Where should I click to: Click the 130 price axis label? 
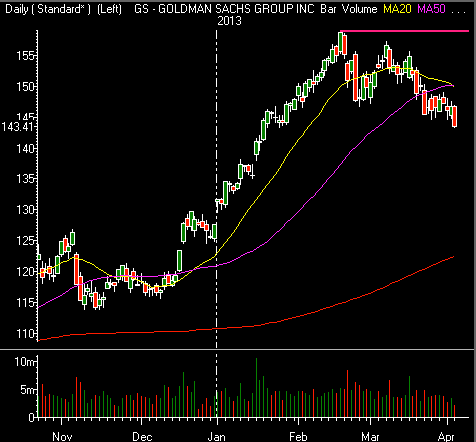25,210
